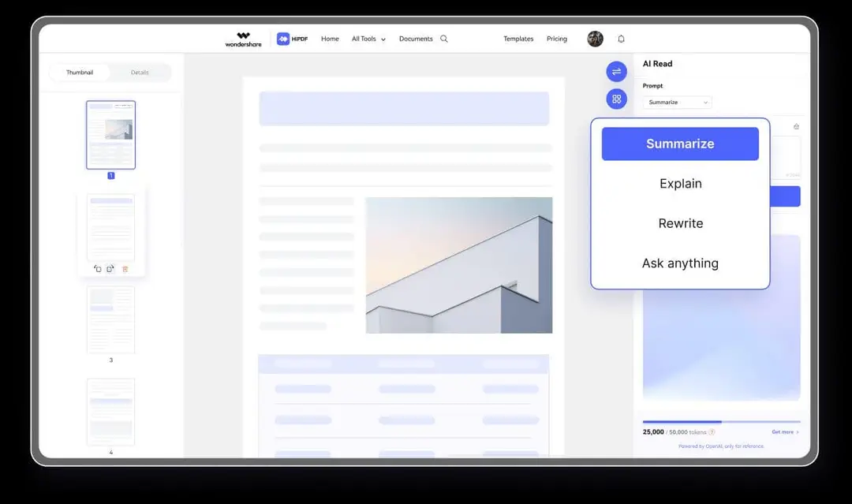Choose Ask anything in the prompt list
This screenshot has width=852, height=504.
click(x=680, y=263)
